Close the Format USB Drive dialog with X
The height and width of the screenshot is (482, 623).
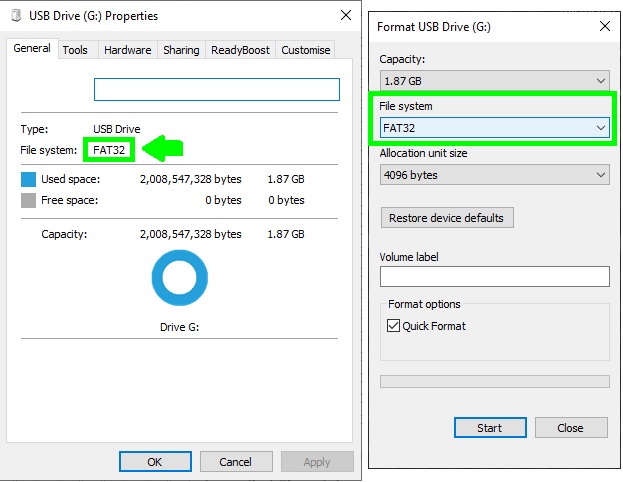[603, 26]
